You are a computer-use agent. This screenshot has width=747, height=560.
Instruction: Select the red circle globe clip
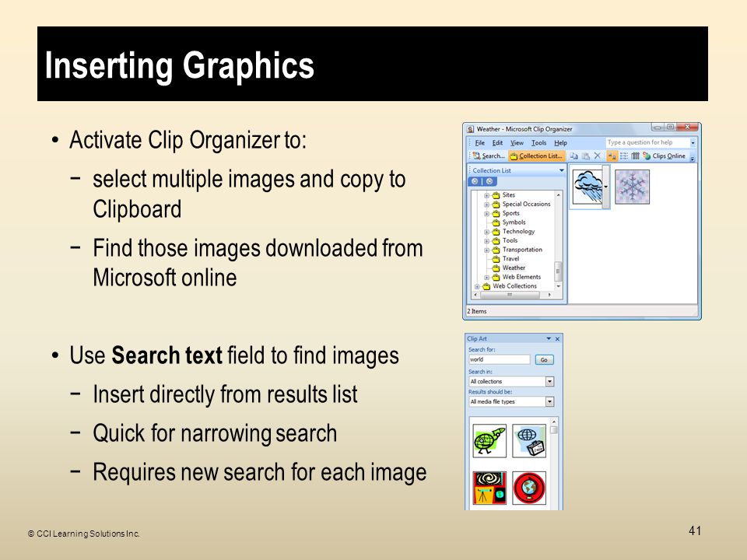(529, 488)
